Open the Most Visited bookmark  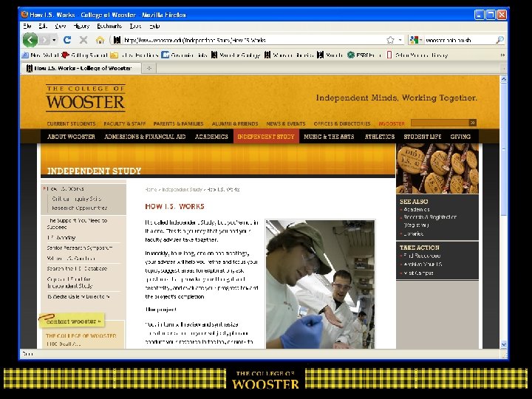tap(41, 55)
